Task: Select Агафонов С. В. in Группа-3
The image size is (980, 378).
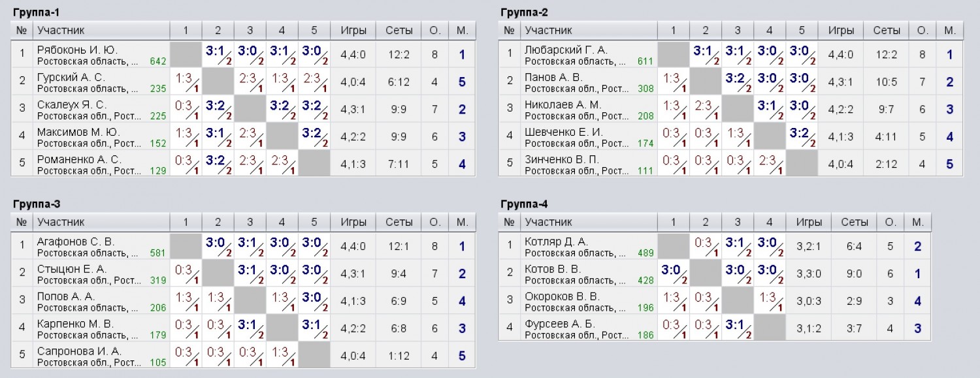Action: coord(76,242)
